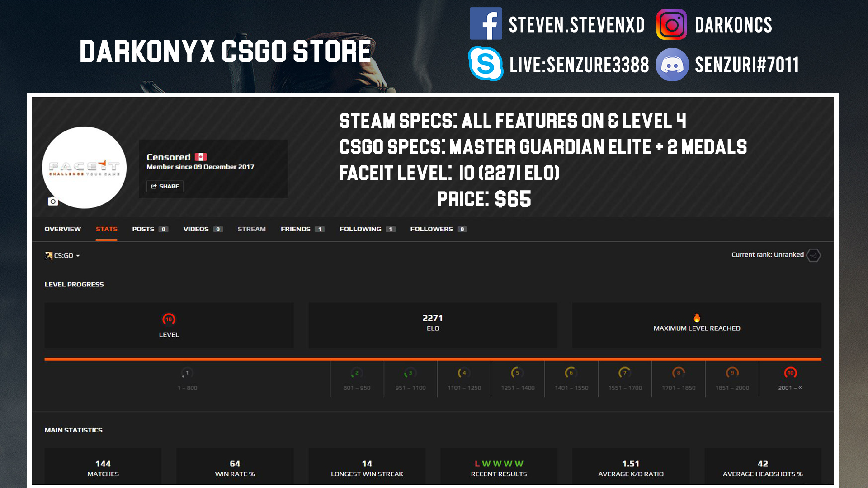Open the CS:GO game selector dropdown
The image size is (868, 488).
tap(63, 255)
